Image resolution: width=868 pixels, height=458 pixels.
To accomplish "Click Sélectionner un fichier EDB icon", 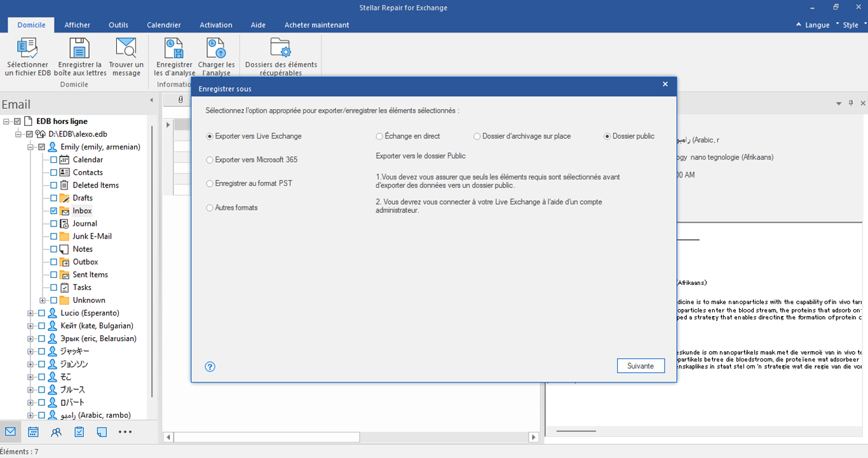I will pos(27,48).
